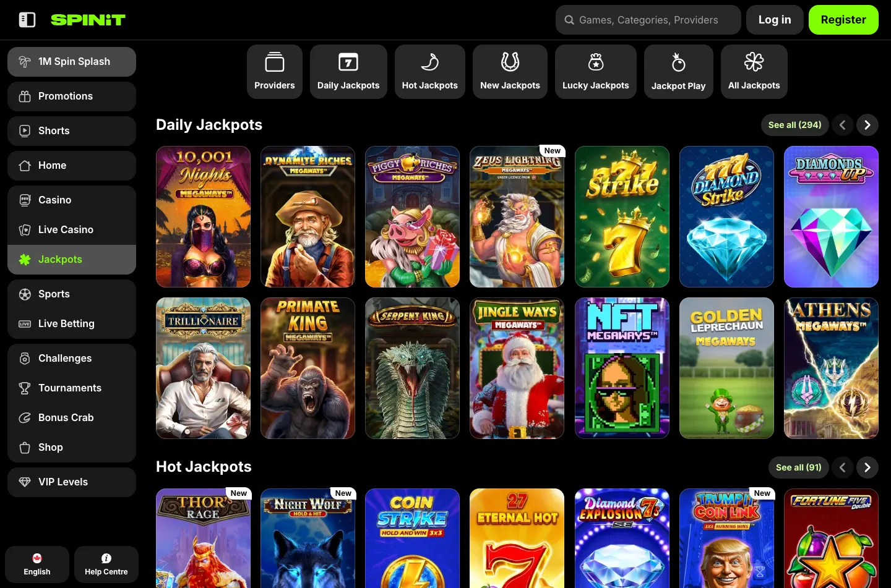Open the Trillionaire game
The width and height of the screenshot is (891, 588).
point(203,369)
